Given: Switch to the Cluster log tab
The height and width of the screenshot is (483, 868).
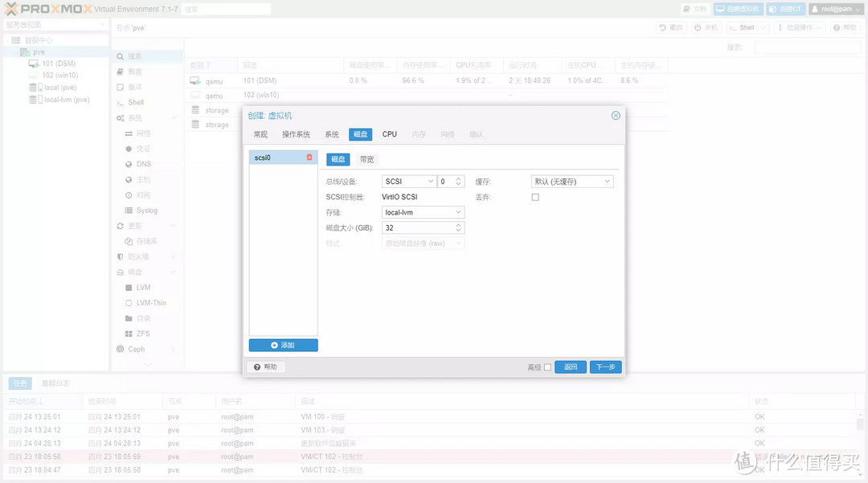Looking at the screenshot, I should (55, 383).
